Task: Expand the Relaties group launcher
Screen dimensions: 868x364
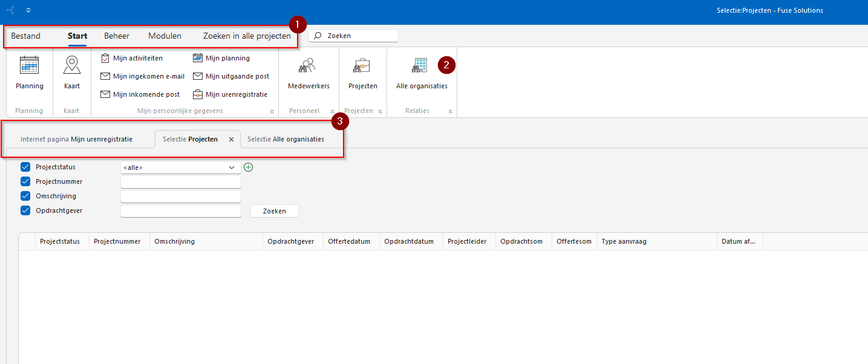Action: click(450, 111)
